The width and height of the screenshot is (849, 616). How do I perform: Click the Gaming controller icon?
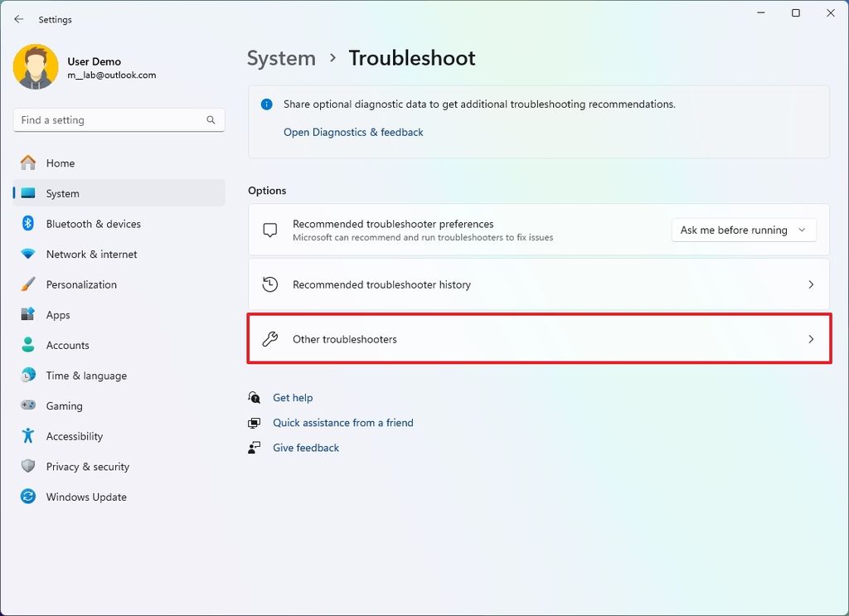(27, 405)
